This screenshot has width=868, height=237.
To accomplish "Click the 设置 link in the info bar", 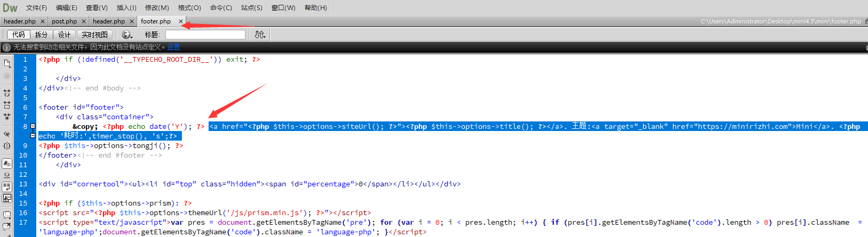I will point(173,47).
